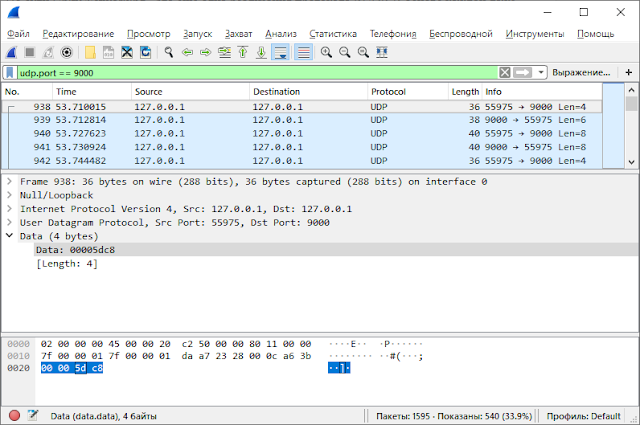Expand the Frame 938 tree node
The image size is (640, 425).
pyautogui.click(x=9, y=181)
